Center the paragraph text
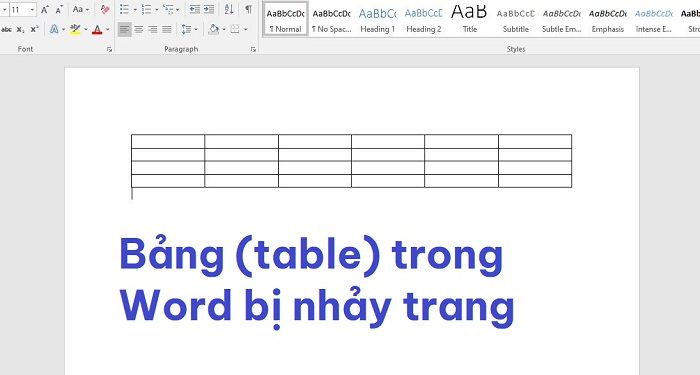The height and width of the screenshot is (375, 700). point(139,30)
